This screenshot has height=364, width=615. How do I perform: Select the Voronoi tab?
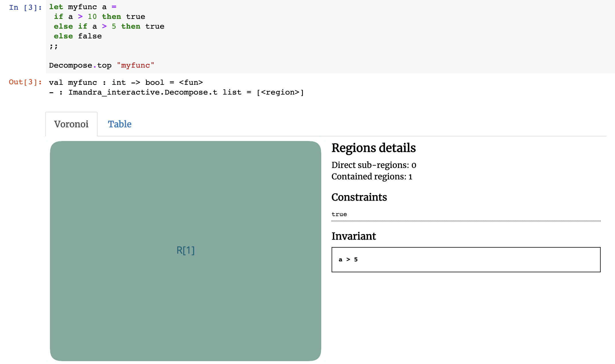click(71, 124)
